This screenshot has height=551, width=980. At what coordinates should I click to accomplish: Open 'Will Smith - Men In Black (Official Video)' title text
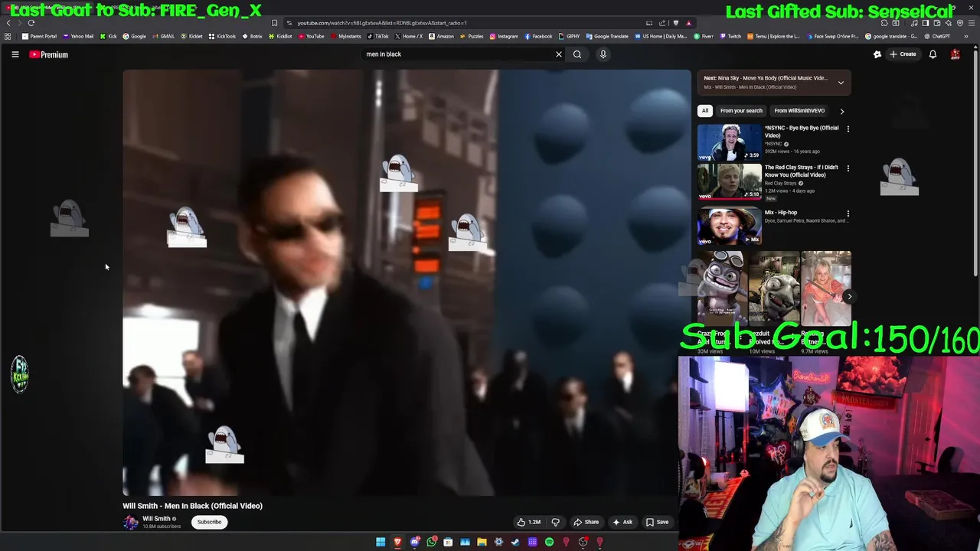tap(192, 506)
